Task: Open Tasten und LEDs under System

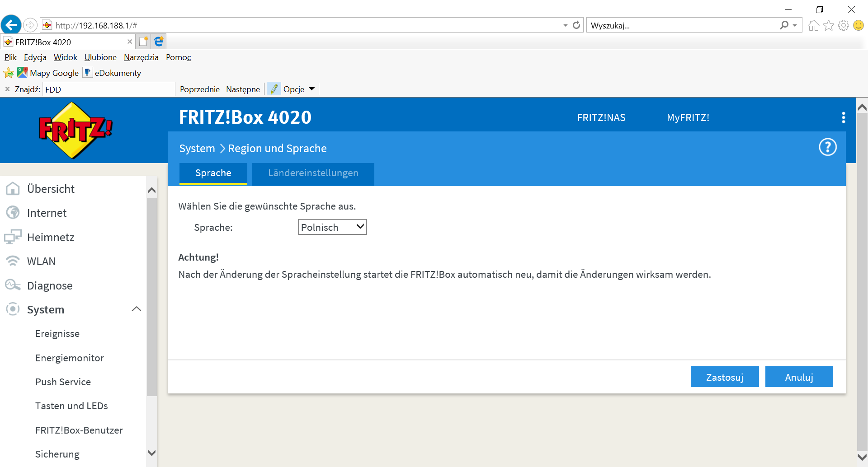Action: pos(71,406)
